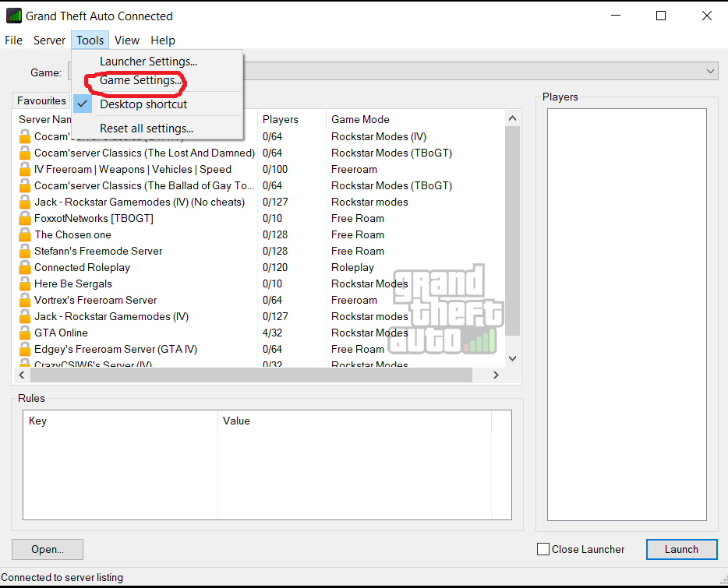Click Roleplay game mode cell
The height and width of the screenshot is (588, 728).
point(352,268)
